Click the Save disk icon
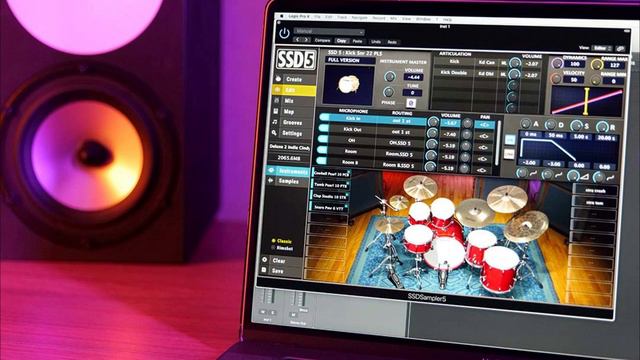Viewport: 640px width, 360px height. coord(264,270)
